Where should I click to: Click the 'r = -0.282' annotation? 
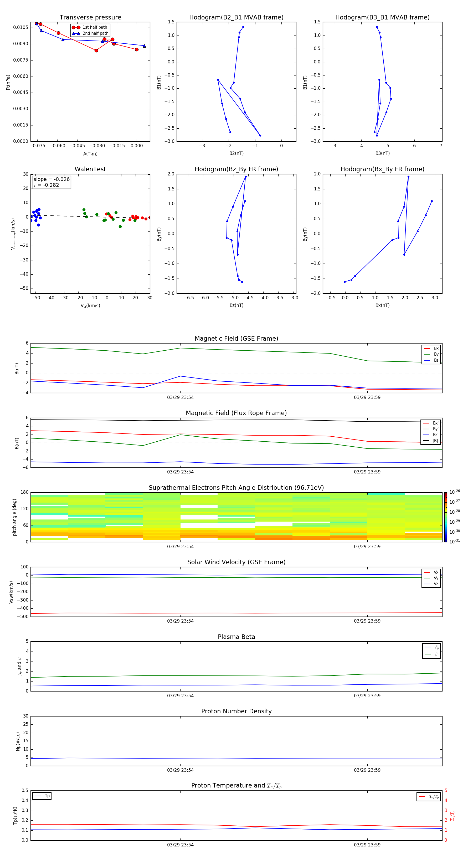pos(47,185)
